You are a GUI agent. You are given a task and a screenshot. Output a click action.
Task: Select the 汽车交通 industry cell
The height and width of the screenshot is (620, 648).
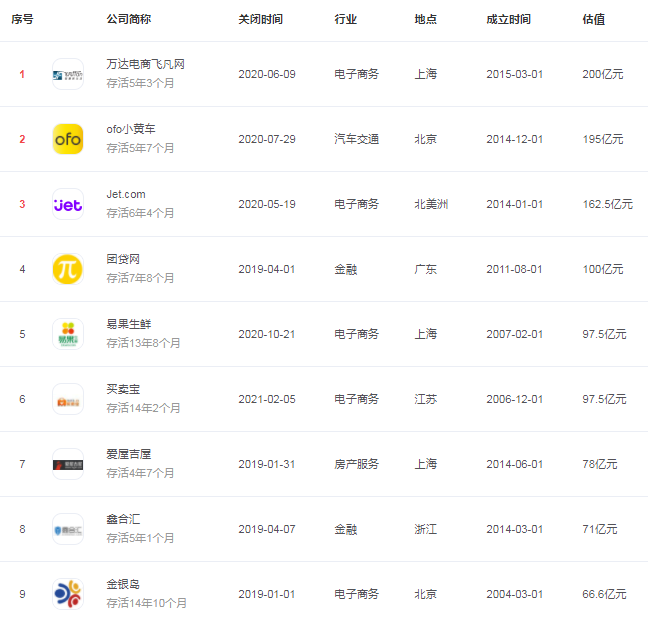(357, 139)
